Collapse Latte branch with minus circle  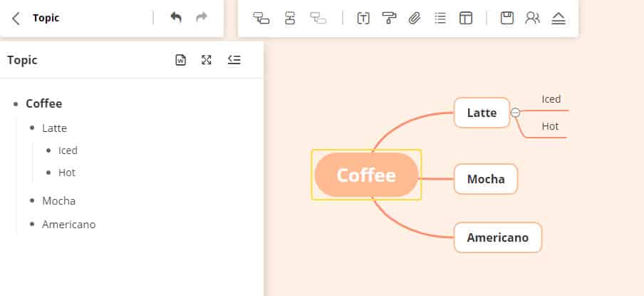tap(515, 113)
